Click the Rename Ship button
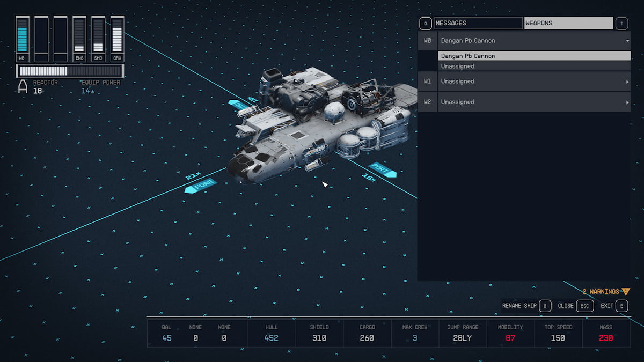This screenshot has width=644, height=362. tap(526, 306)
